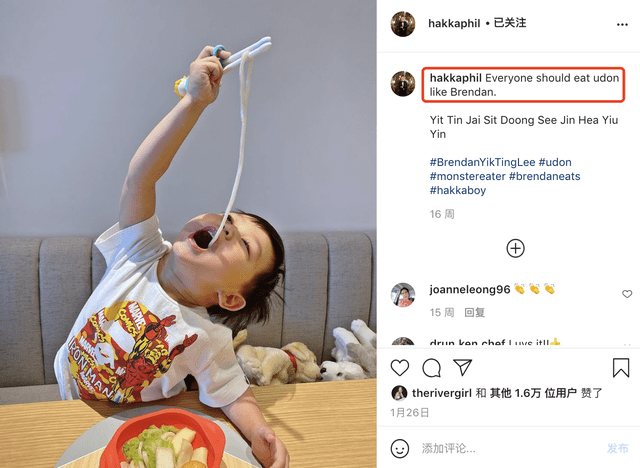
Task: Open the #udon hashtag link
Action: (555, 162)
